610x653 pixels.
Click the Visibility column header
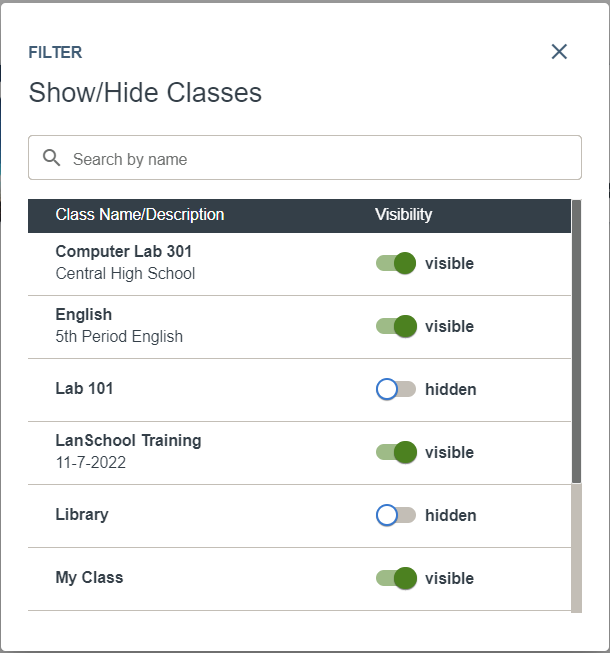tap(403, 215)
